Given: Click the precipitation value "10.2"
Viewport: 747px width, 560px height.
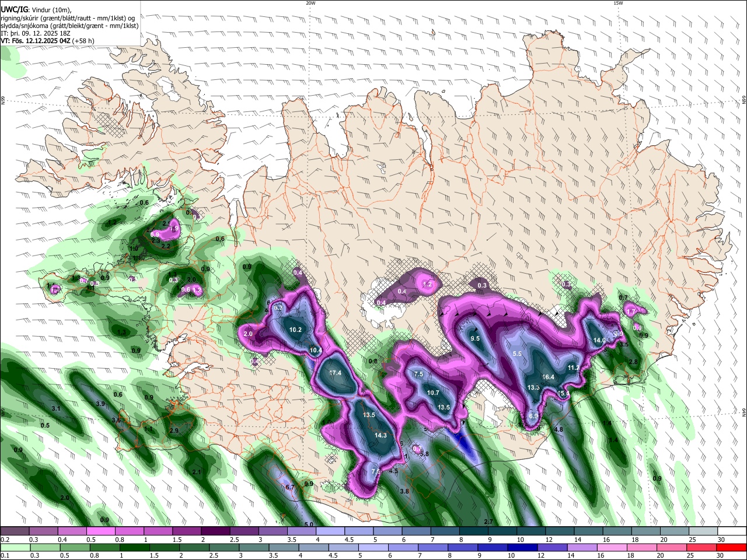Looking at the screenshot, I should [x=296, y=330].
